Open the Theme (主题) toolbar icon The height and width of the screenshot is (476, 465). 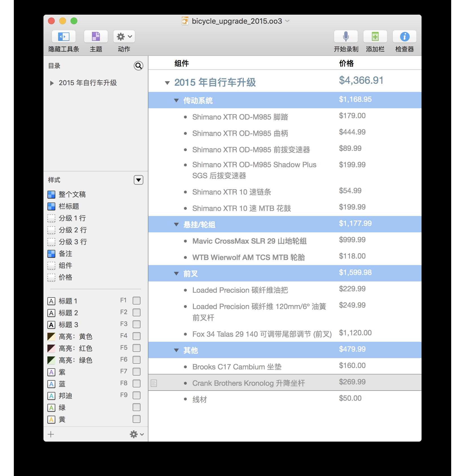96,37
